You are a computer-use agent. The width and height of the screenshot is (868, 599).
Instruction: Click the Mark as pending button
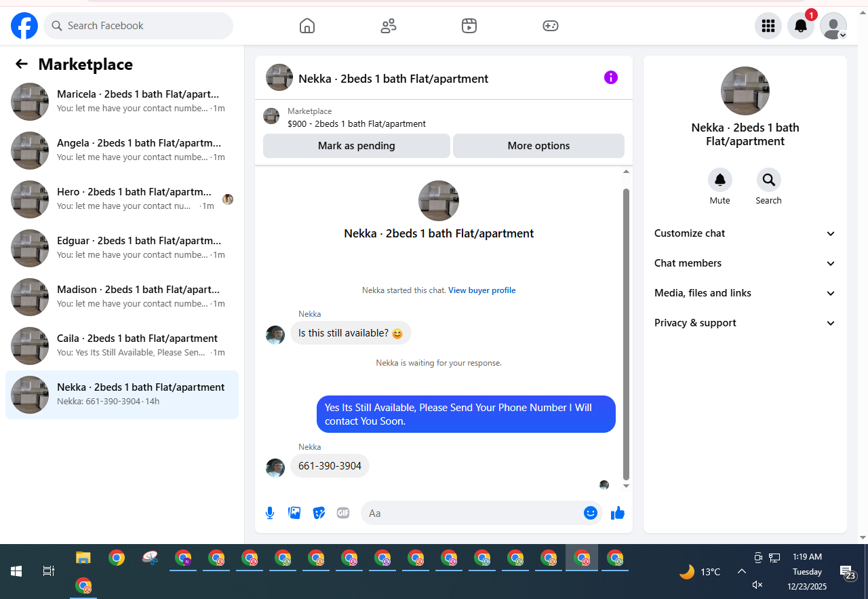click(x=357, y=146)
